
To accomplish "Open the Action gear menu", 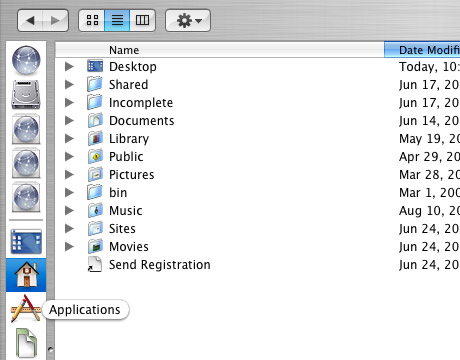I will pos(188,21).
